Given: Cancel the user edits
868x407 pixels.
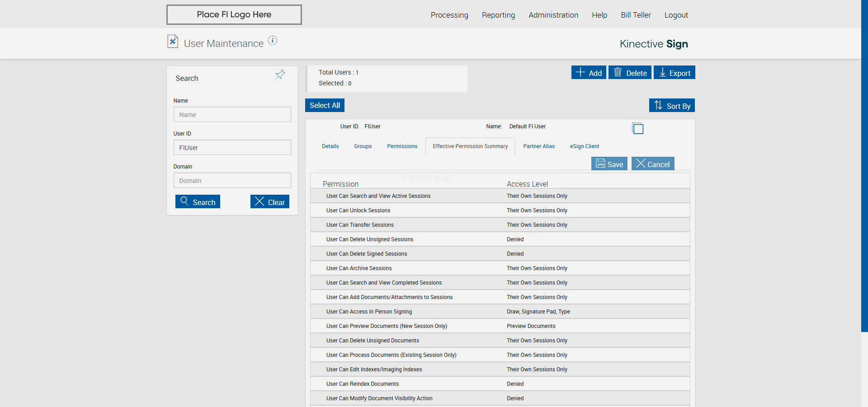Looking at the screenshot, I should pyautogui.click(x=653, y=164).
